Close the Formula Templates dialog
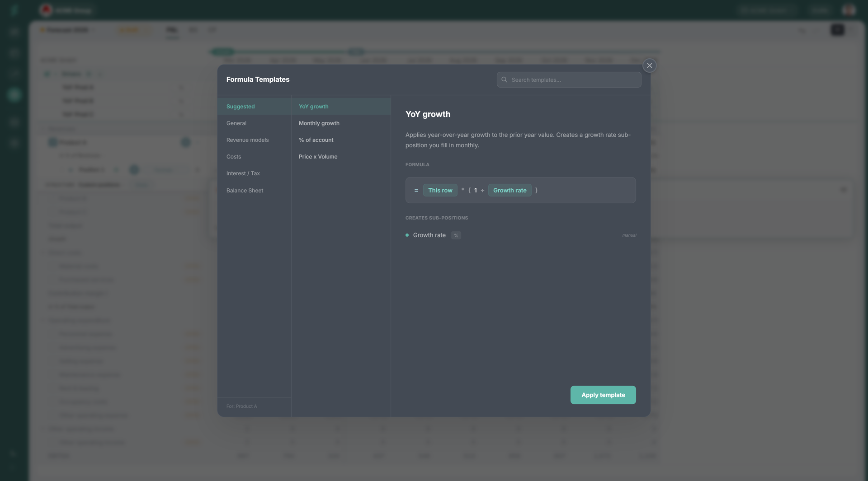The width and height of the screenshot is (868, 481). pyautogui.click(x=649, y=65)
